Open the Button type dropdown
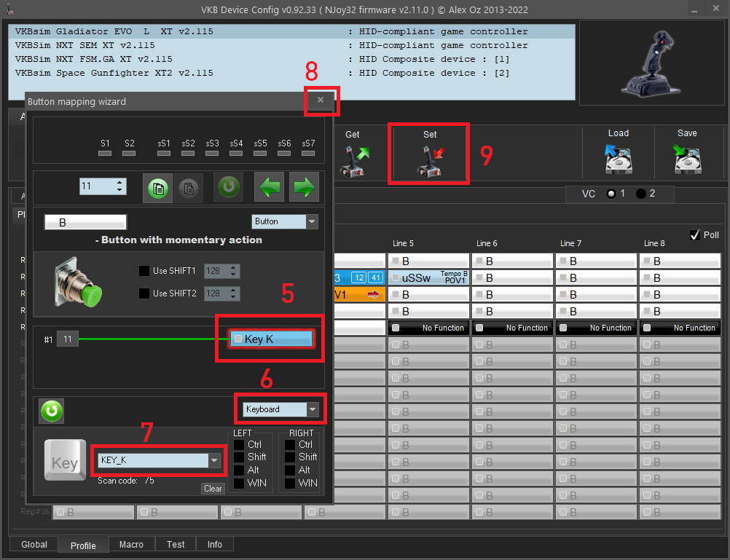 click(x=312, y=221)
